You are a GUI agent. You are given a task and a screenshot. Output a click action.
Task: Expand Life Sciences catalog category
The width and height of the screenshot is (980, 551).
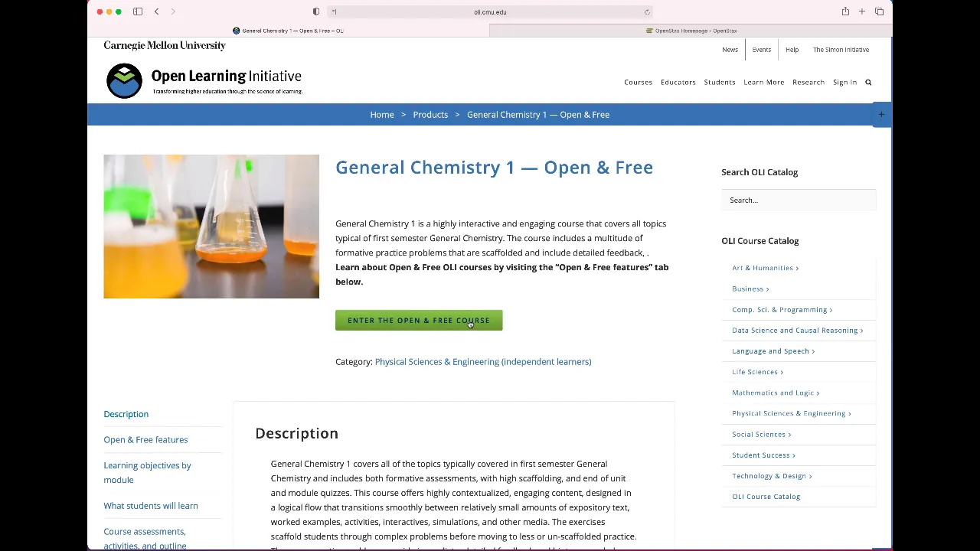coord(757,372)
